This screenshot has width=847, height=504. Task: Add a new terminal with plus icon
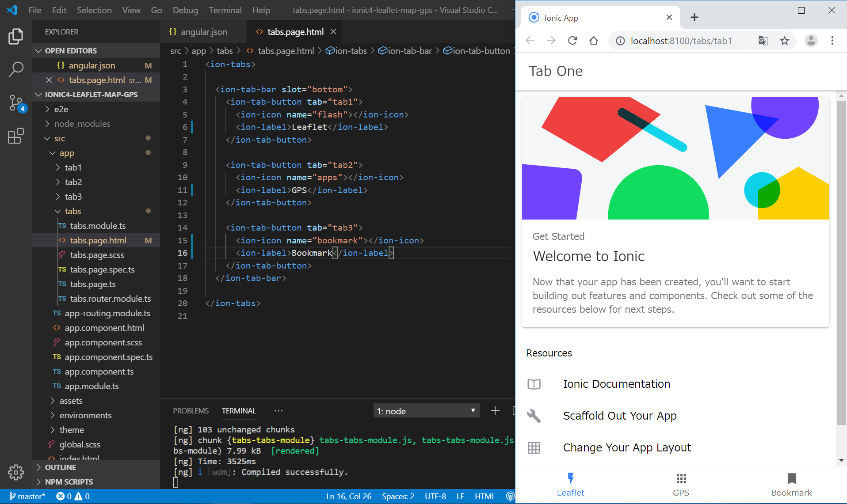pyautogui.click(x=495, y=411)
